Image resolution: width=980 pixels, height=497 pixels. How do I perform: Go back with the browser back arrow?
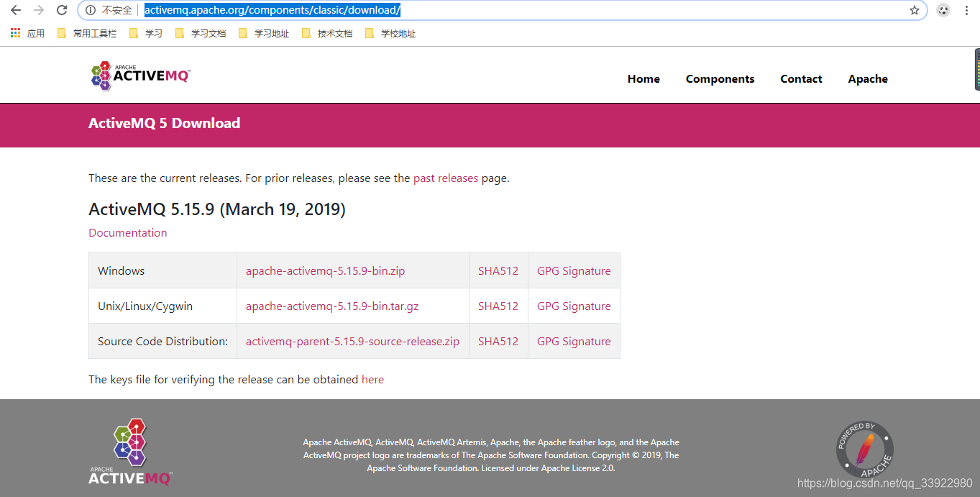[x=16, y=10]
